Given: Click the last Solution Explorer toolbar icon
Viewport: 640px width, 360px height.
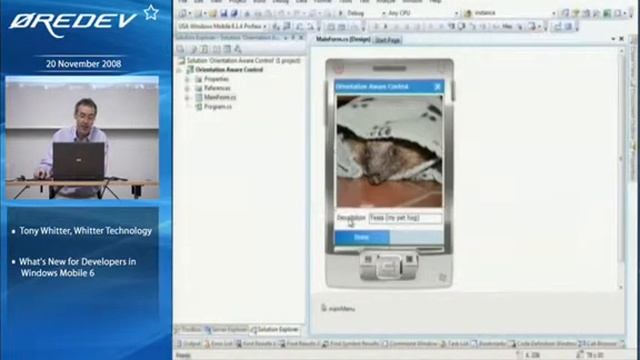Looking at the screenshot, I should click(x=238, y=49).
